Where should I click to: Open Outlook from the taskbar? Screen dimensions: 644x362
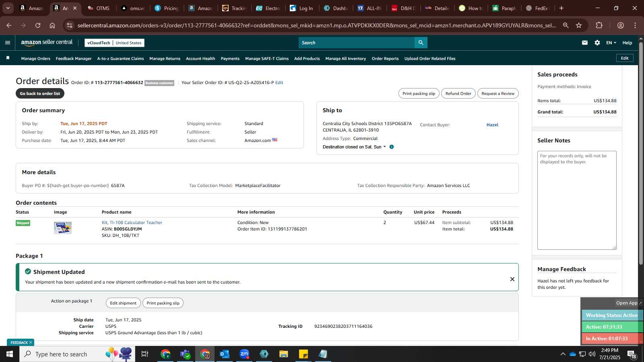[x=224, y=354]
